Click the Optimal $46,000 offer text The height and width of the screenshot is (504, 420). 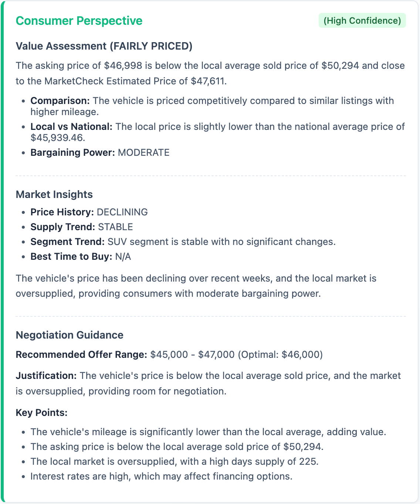pyautogui.click(x=280, y=355)
